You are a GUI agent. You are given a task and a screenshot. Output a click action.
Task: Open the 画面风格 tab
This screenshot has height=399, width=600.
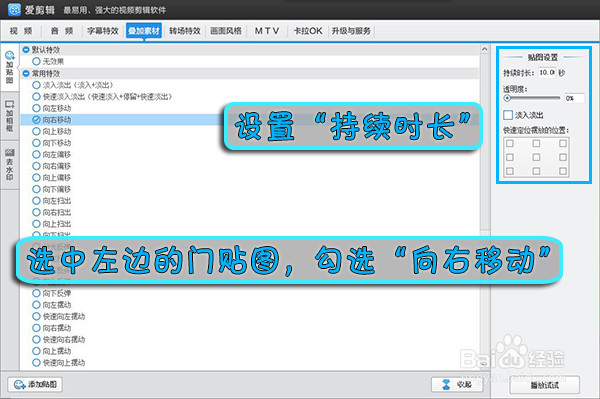point(226,31)
